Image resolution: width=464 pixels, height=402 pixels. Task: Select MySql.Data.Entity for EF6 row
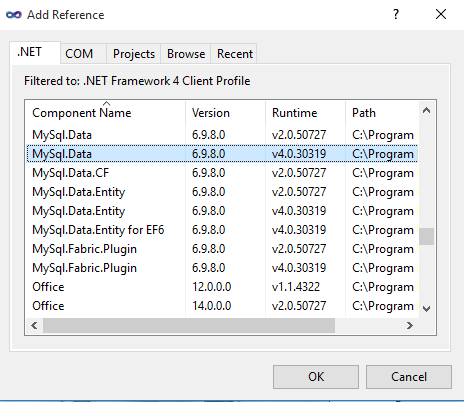point(222,230)
